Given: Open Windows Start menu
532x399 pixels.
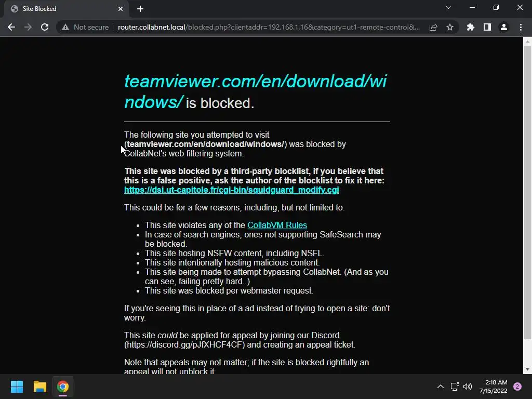Looking at the screenshot, I should coord(17,387).
